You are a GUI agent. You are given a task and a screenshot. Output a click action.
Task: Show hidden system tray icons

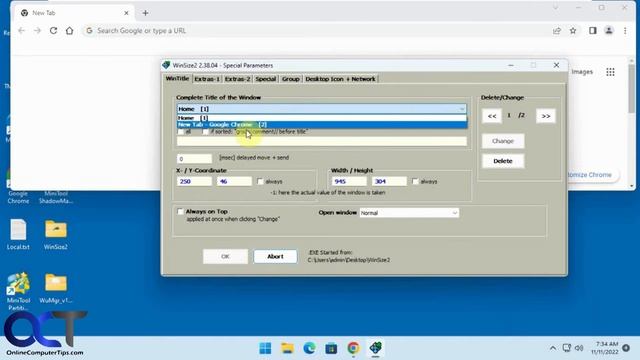click(553, 348)
